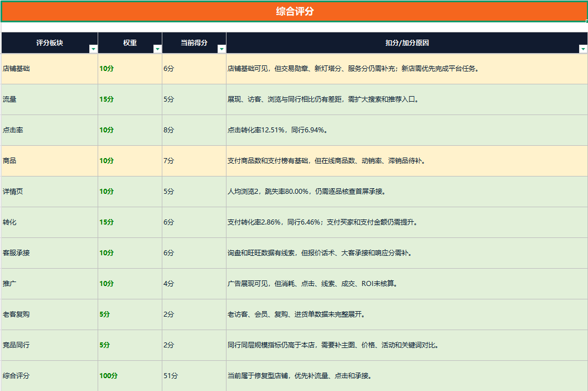The width and height of the screenshot is (588, 391).
Task: Select the reason text starting 询盘和旺旺数据
Action: pyautogui.click(x=320, y=253)
